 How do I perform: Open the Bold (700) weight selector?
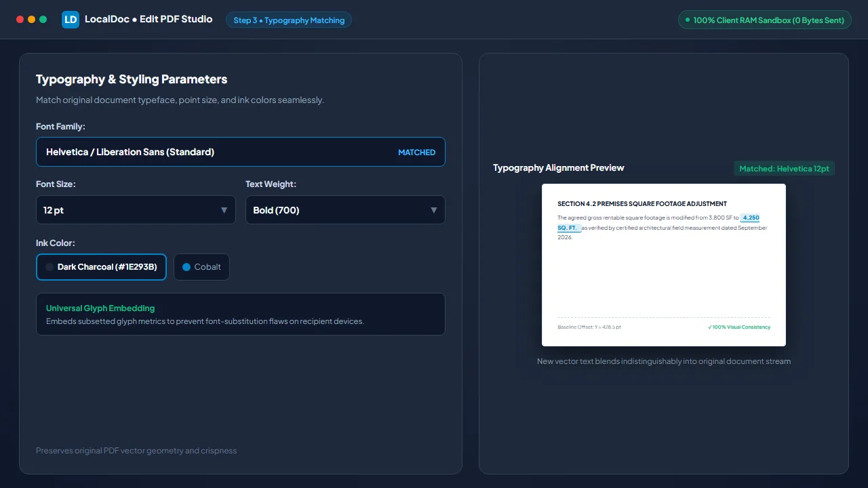(345, 210)
